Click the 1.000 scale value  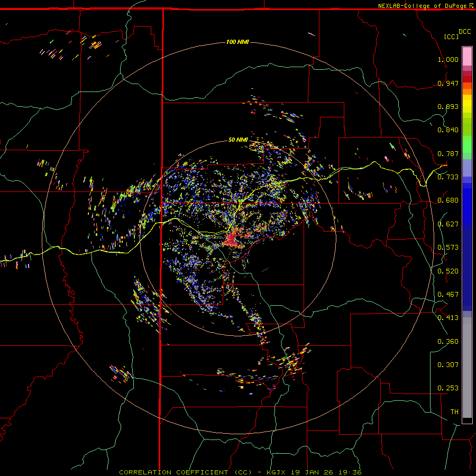tap(448, 59)
